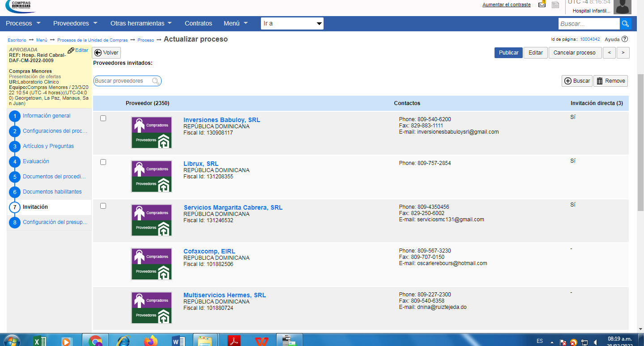
Task: Open Firefox from the taskbar
Action: pos(151,341)
